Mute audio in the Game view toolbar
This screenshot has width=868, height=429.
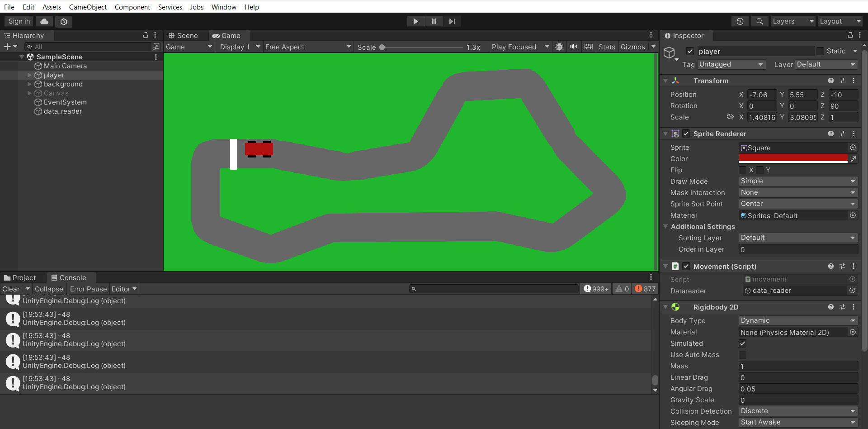pos(573,47)
